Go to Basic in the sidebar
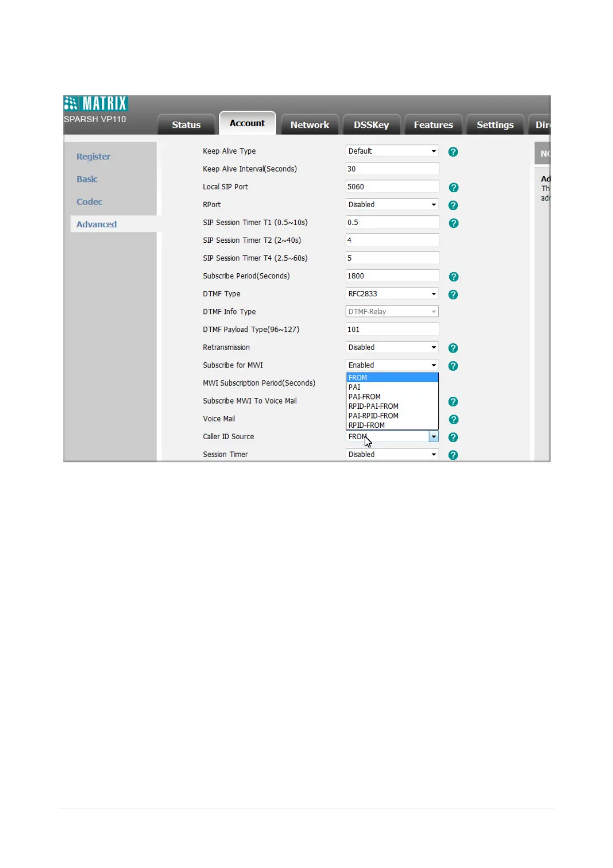This screenshot has width=613, height=868. (87, 179)
